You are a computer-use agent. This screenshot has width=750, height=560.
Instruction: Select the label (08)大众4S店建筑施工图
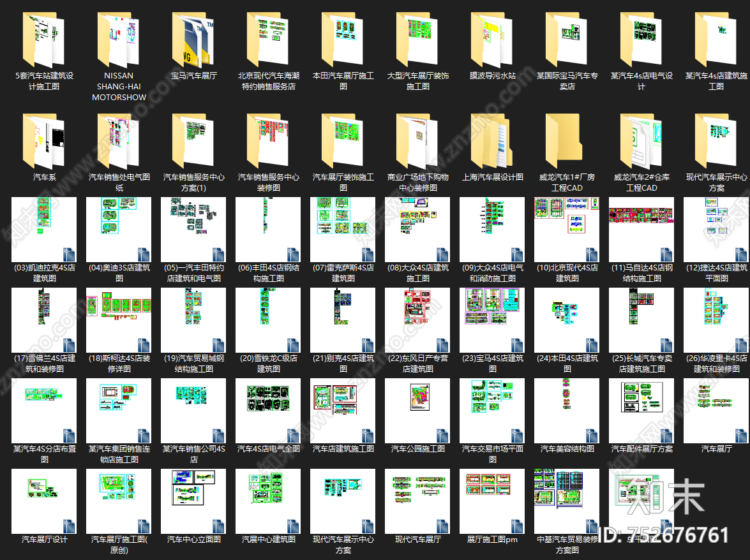coord(417,273)
